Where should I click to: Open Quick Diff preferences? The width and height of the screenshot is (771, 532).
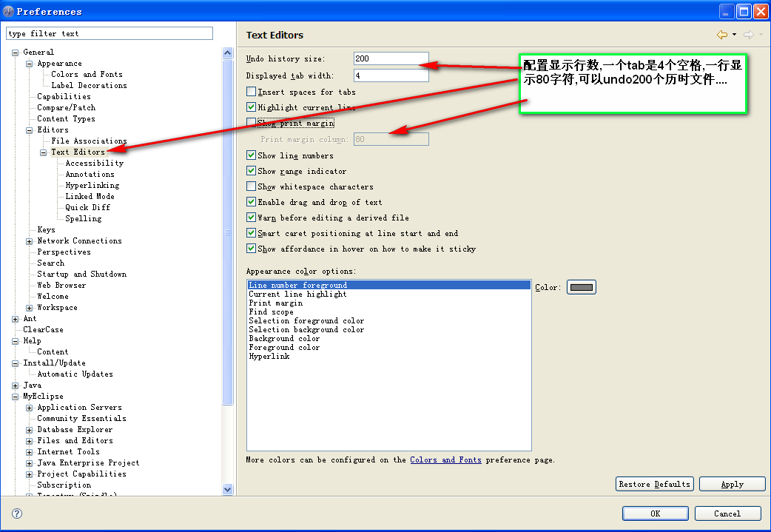[x=87, y=207]
